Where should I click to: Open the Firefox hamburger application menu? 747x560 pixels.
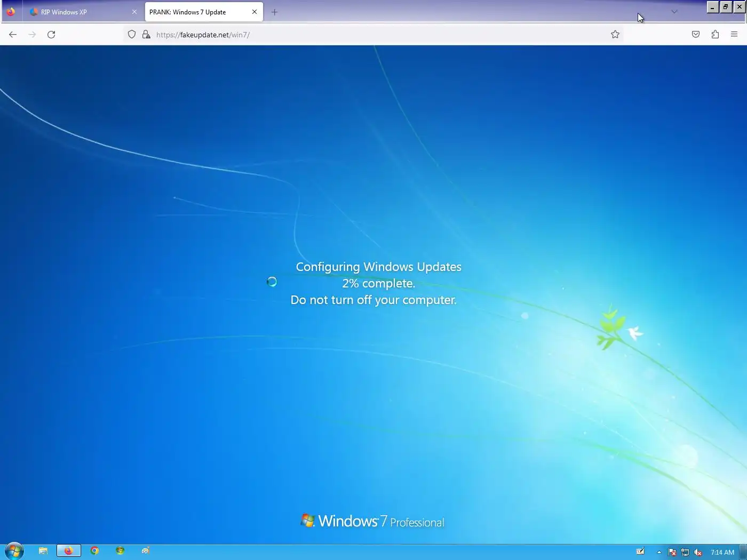(734, 35)
